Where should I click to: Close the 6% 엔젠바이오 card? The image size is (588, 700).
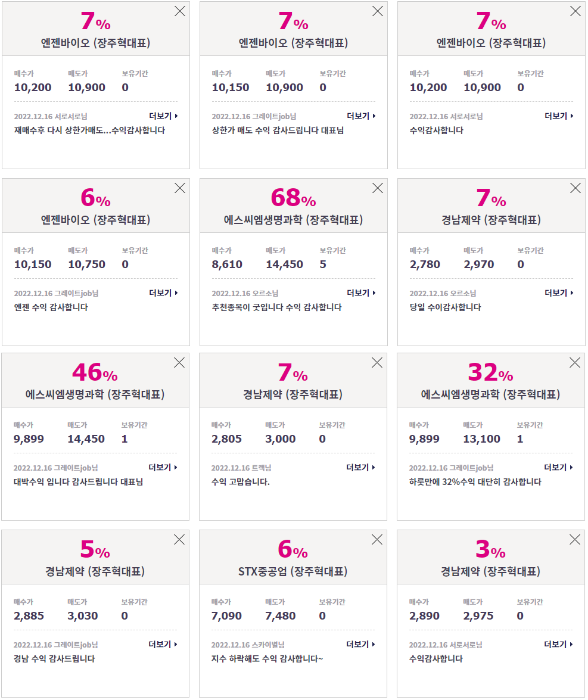click(180, 188)
